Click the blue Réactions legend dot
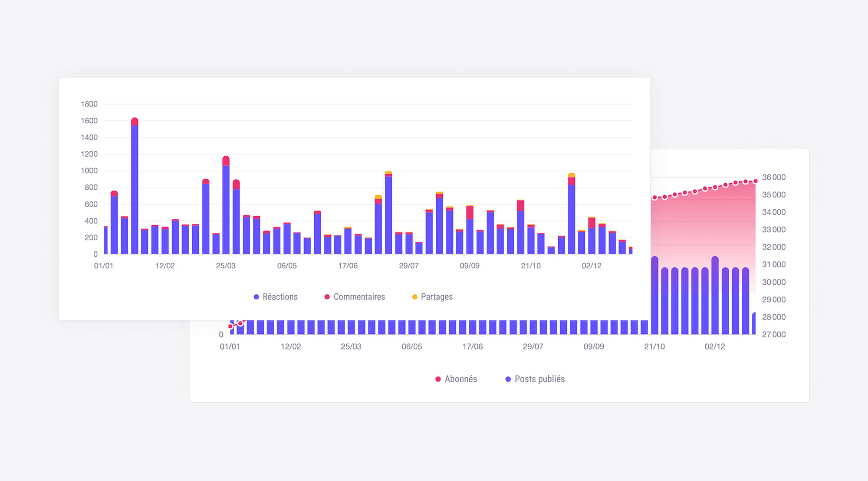The height and width of the screenshot is (481, 868). [x=256, y=297]
